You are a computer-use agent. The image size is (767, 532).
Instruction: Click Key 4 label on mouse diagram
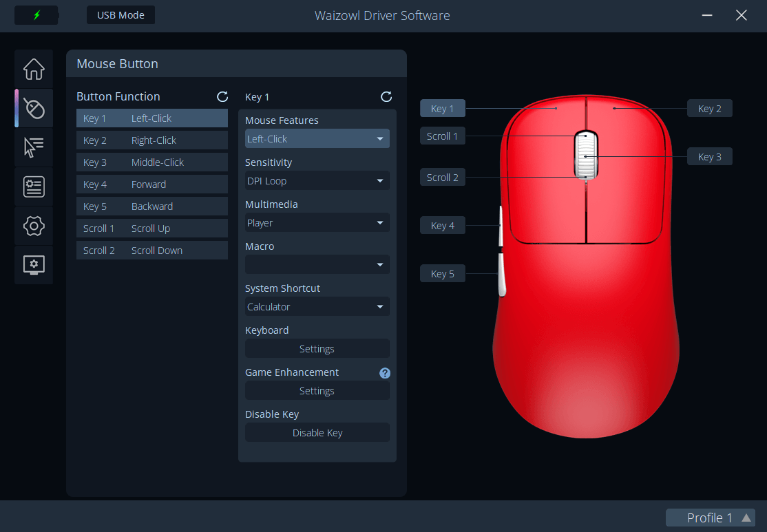click(443, 226)
